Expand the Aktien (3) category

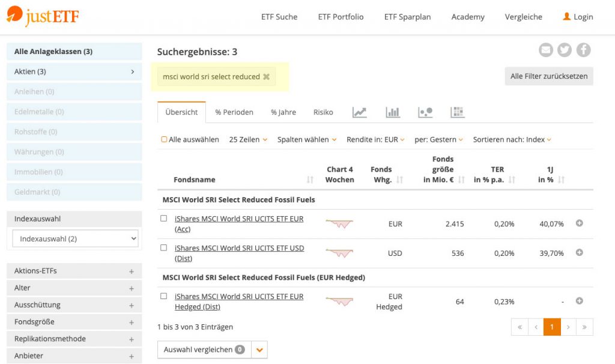coord(74,71)
